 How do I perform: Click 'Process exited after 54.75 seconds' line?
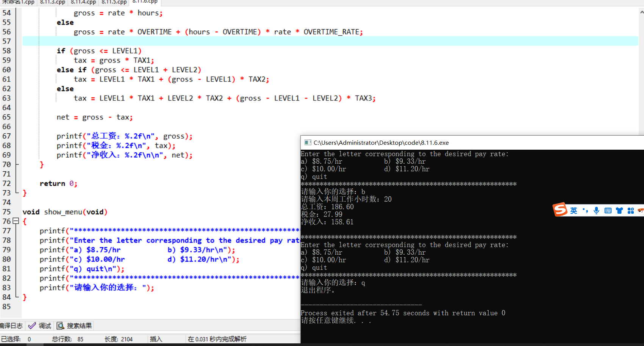point(403,313)
